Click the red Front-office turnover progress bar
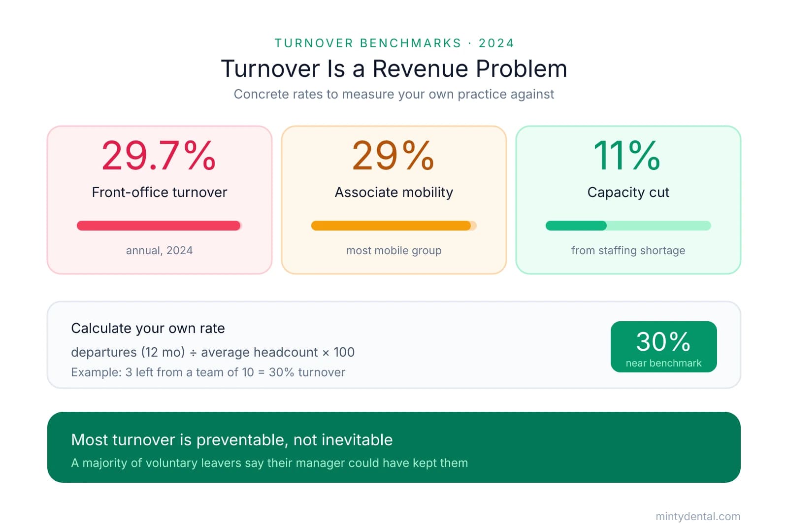This screenshot has width=788, height=532. pos(159,226)
